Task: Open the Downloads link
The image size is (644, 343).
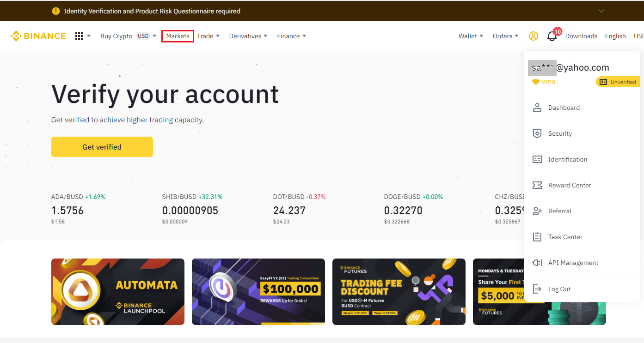Action: click(x=581, y=36)
